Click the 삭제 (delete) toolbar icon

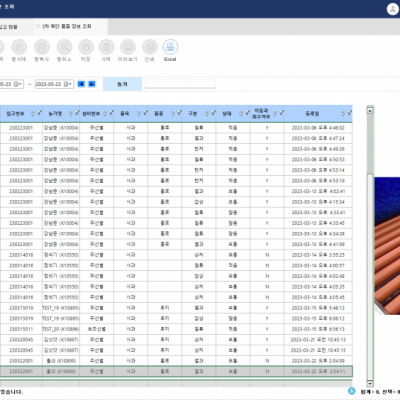click(x=107, y=47)
